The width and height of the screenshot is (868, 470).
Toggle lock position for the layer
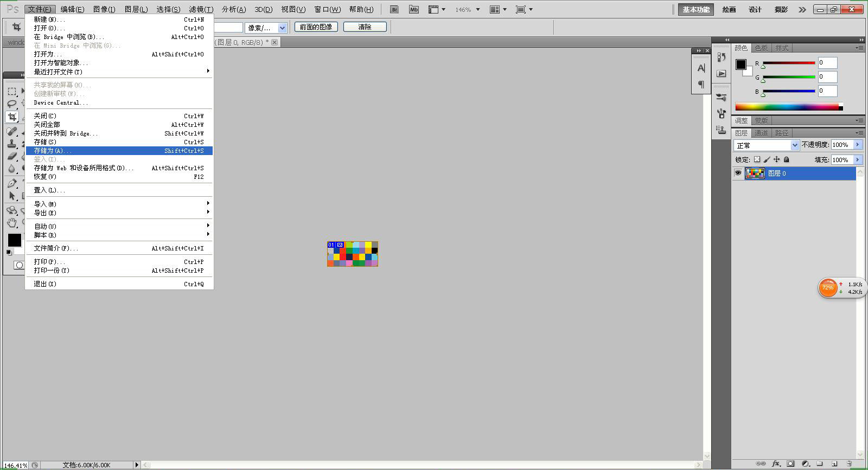[x=777, y=159]
